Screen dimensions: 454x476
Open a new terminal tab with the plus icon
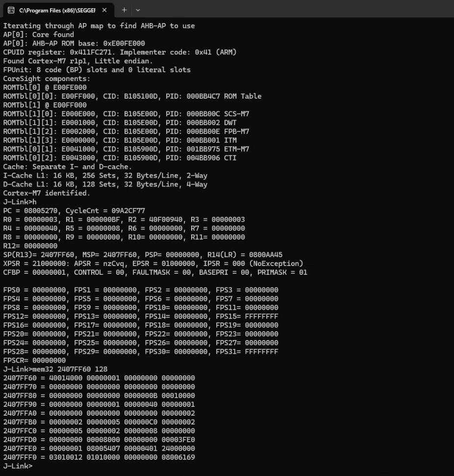tap(124, 10)
